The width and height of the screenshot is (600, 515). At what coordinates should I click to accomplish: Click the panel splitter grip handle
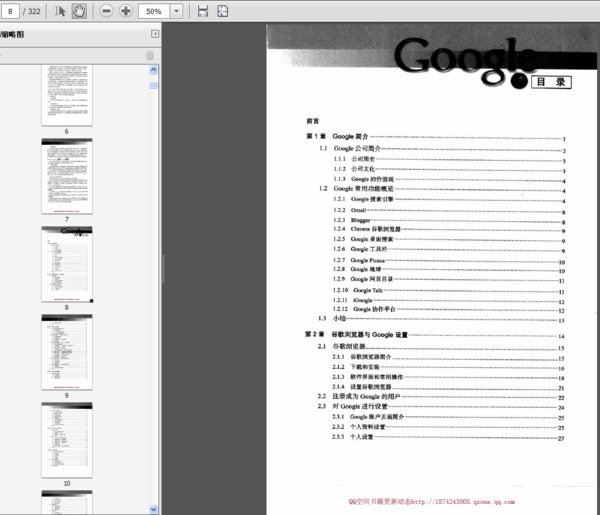pyautogui.click(x=164, y=269)
